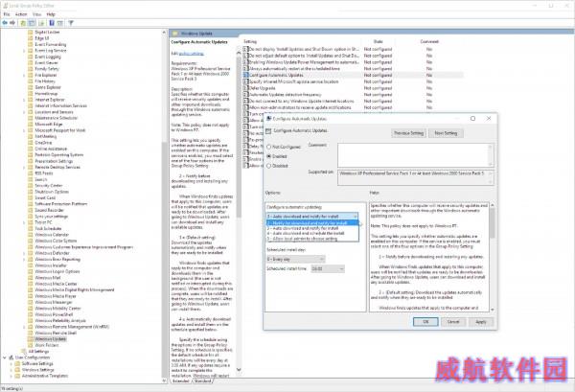Viewport: 575px width, 392px height.
Task: Toggle the Show/Hide Console Tree icon
Action: [x=32, y=23]
